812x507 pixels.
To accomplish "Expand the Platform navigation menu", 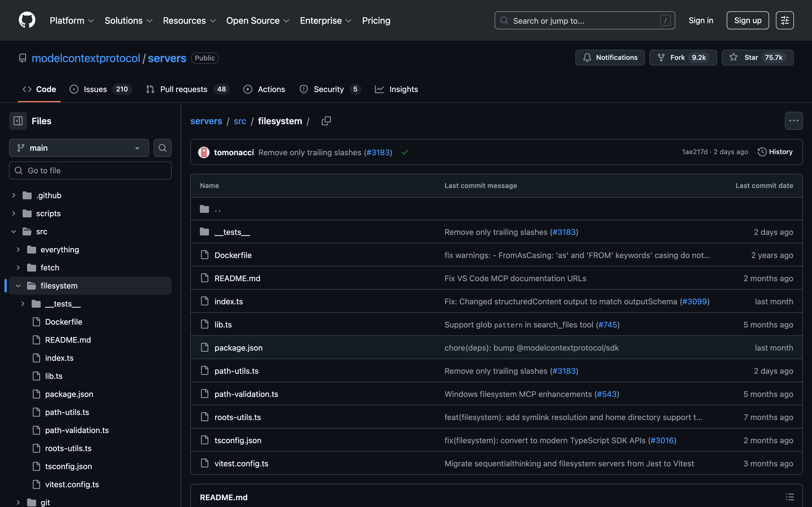I will tap(71, 20).
